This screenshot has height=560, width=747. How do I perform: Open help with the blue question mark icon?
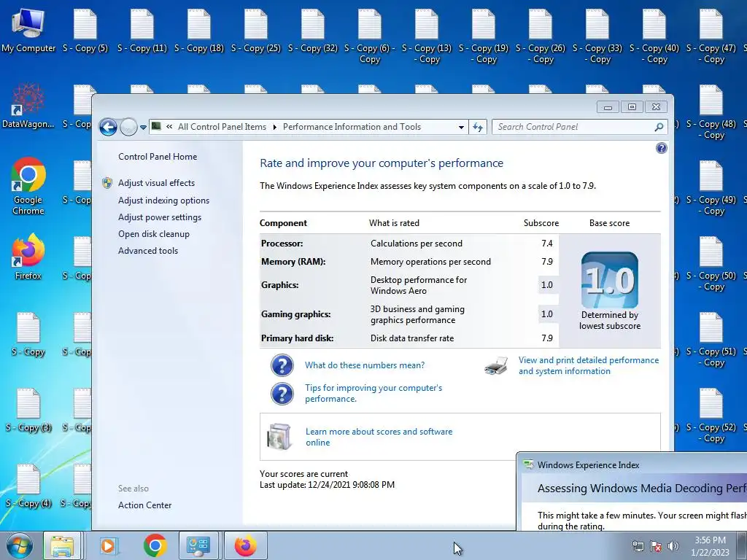[661, 148]
